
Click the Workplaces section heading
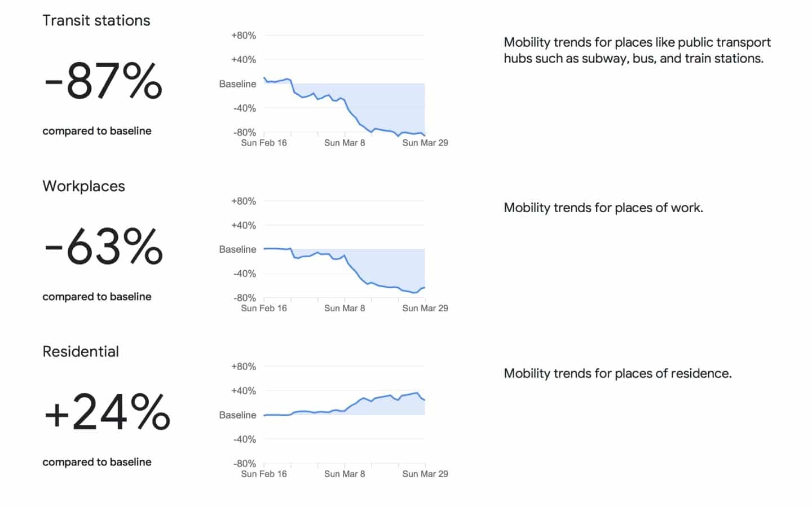click(83, 186)
